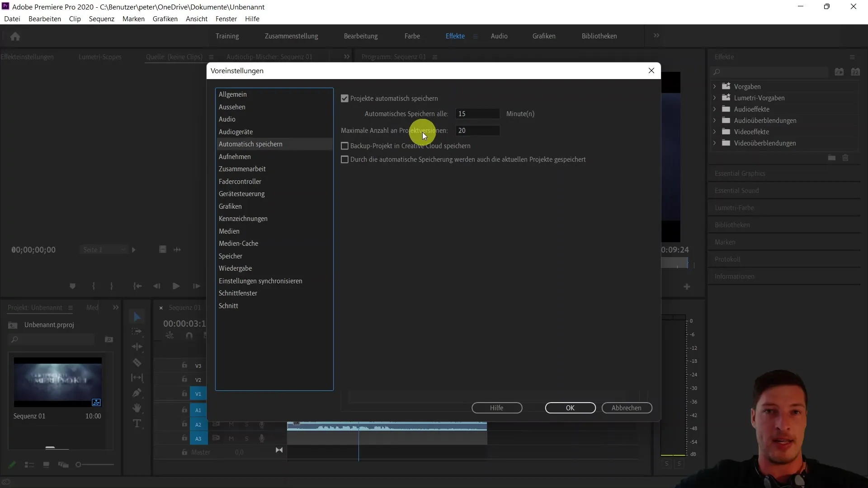
Task: Click the add new item icon in panels
Action: click(x=687, y=286)
